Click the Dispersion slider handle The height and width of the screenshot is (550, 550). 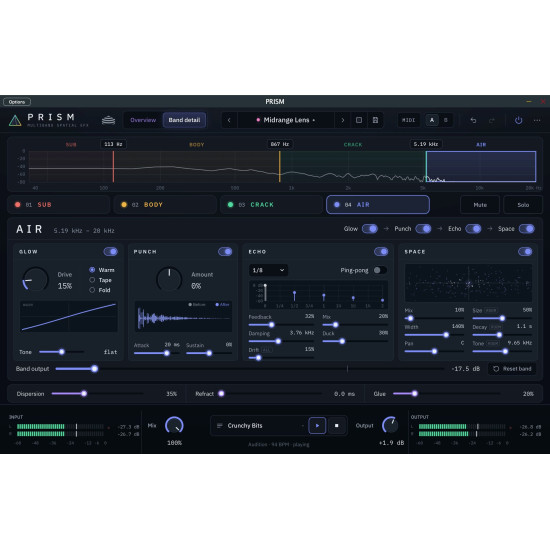point(84,394)
